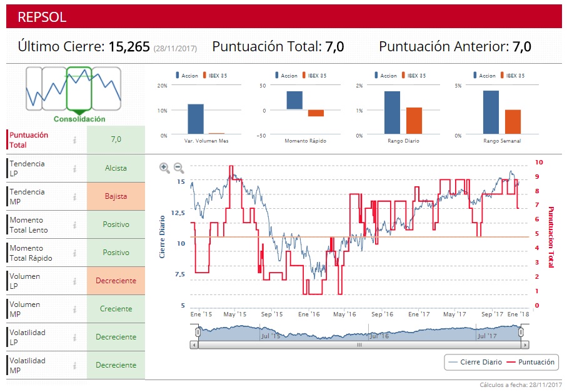Click the Momento Rápido chart label
Screen dimensions: 567x392
pyautogui.click(x=305, y=141)
